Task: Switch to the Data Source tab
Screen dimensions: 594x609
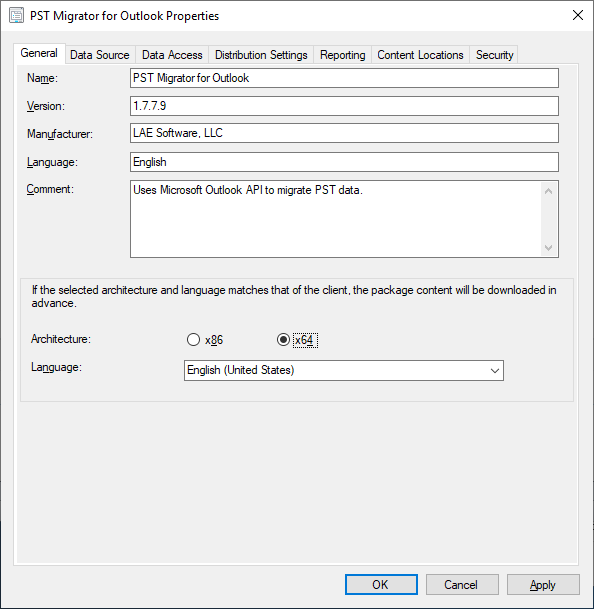Action: (100, 55)
